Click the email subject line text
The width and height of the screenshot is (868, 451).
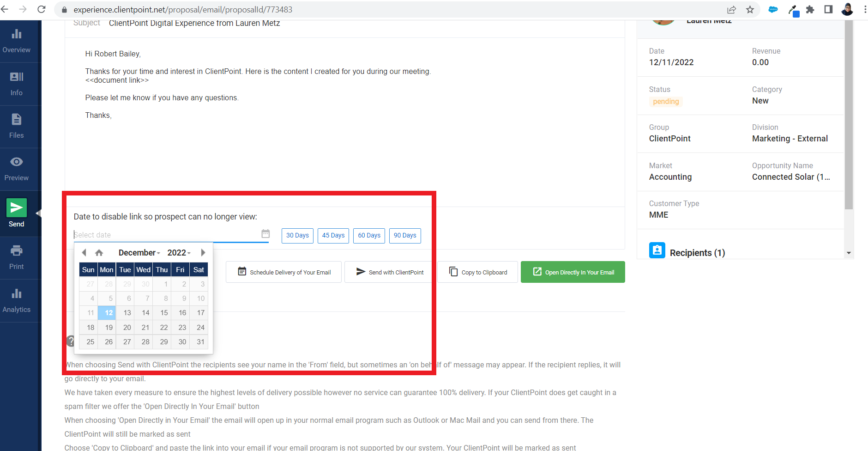tap(194, 23)
